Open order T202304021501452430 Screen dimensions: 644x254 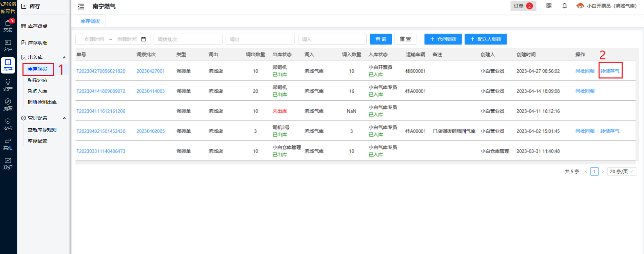(101, 131)
